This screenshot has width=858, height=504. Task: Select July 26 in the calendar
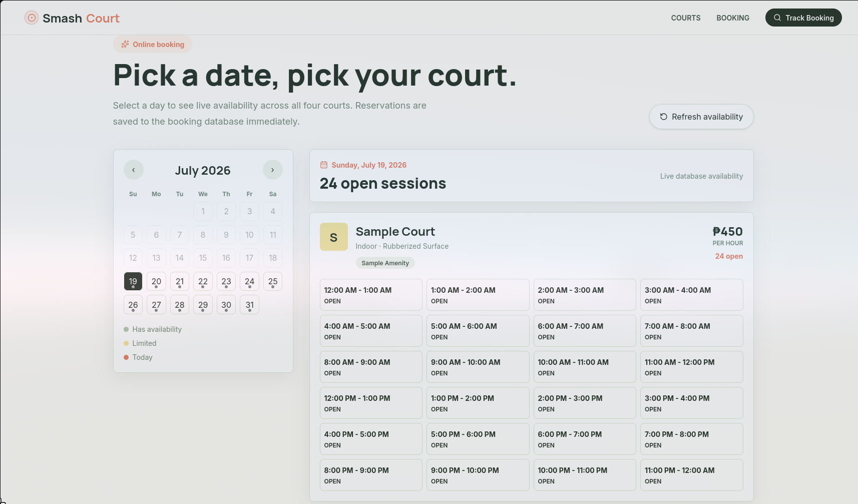tap(133, 305)
